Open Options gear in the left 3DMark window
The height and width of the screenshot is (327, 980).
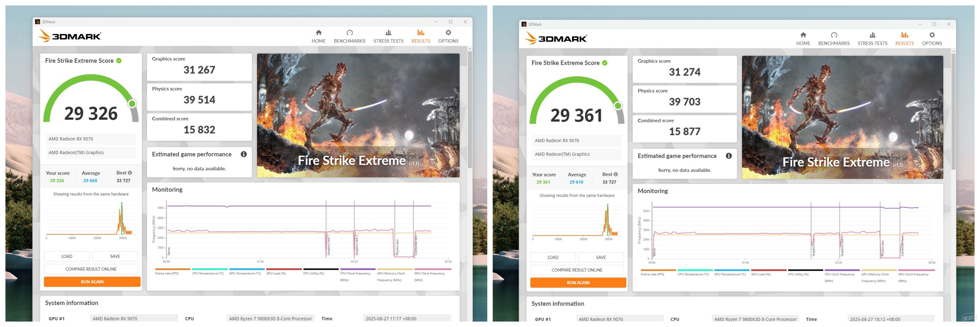click(x=448, y=36)
